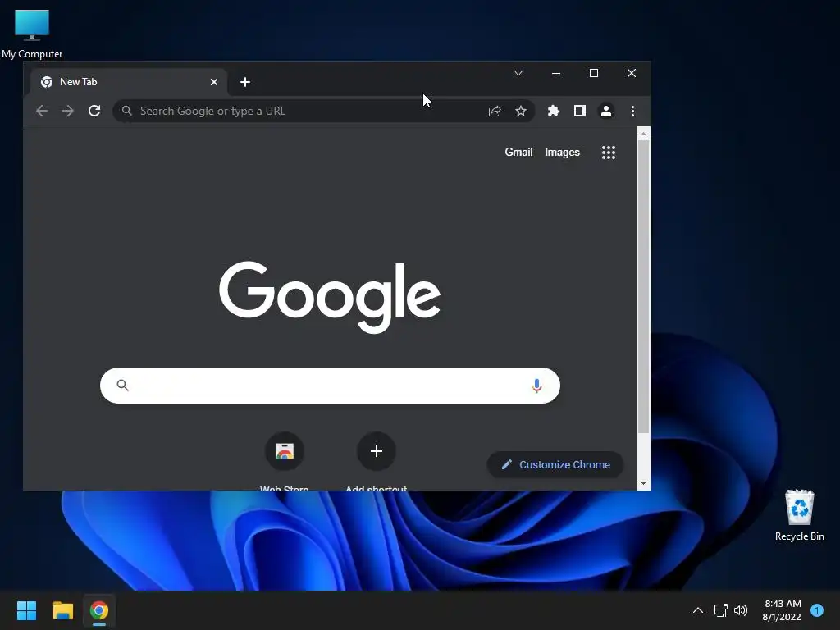Image resolution: width=840 pixels, height=630 pixels.
Task: Open the network tray icon
Action: click(x=720, y=610)
